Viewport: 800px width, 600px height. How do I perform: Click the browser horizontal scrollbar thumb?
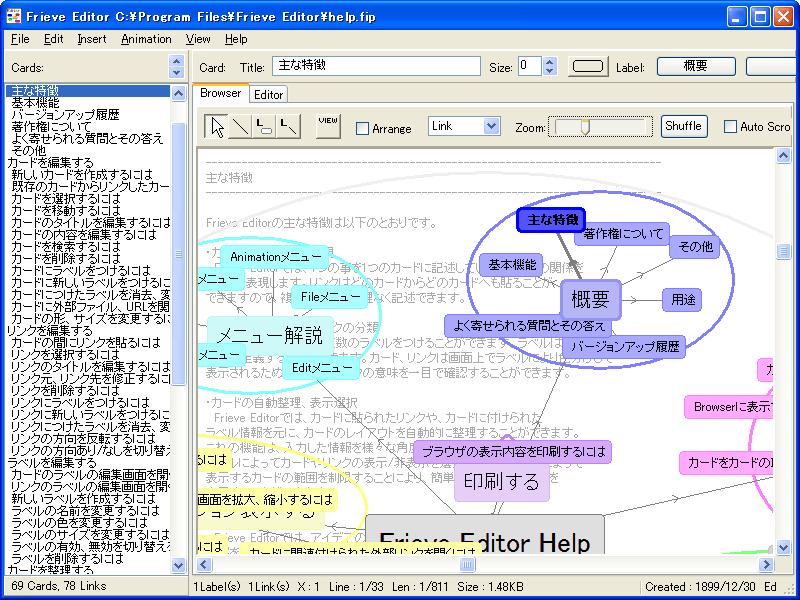(468, 564)
